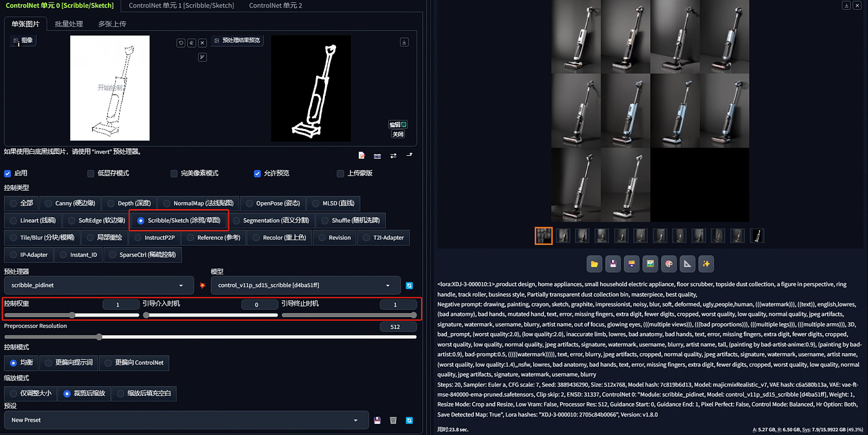Remove the sketch image with the X icon

pyautogui.click(x=202, y=43)
